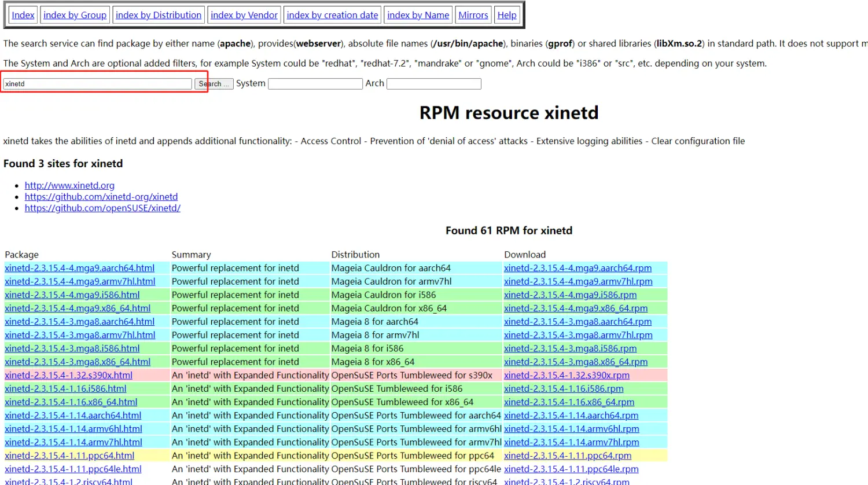Download xinetd-2.3.15.4-1.11.ppc64le.rpm
Viewport: 868px width, 485px height.
[x=571, y=469]
